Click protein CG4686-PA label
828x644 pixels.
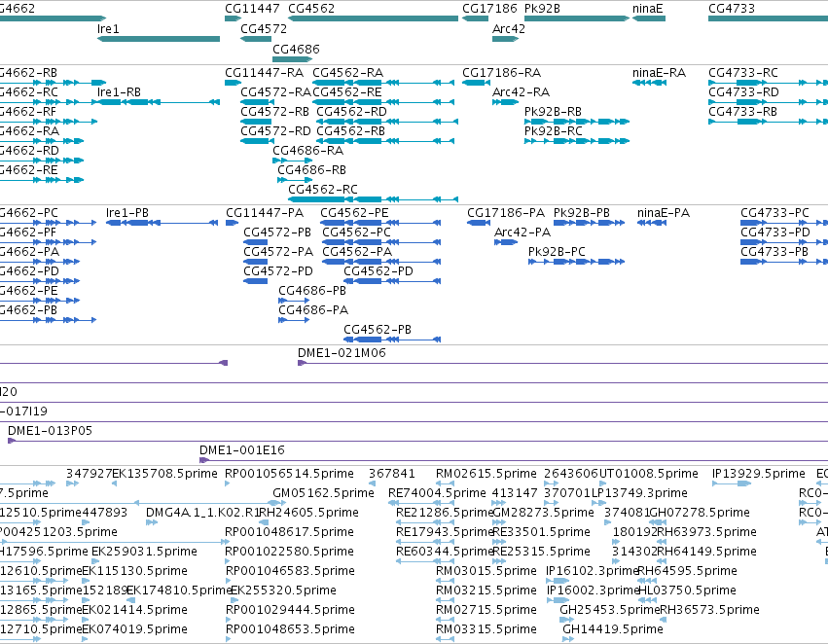[x=313, y=310]
